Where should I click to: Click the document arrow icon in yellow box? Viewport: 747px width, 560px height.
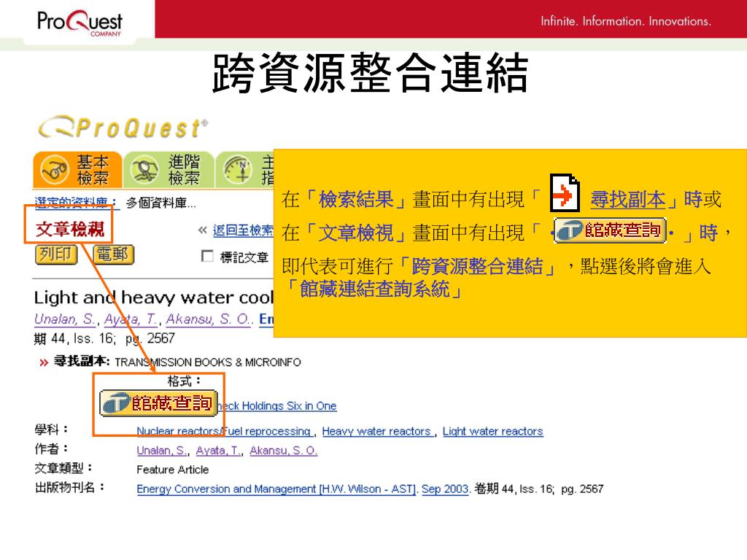565,192
